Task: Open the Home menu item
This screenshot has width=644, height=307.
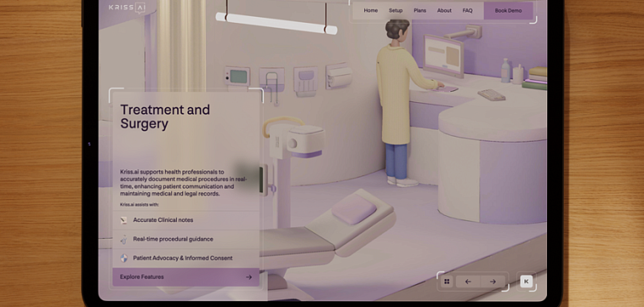Action: tap(370, 11)
